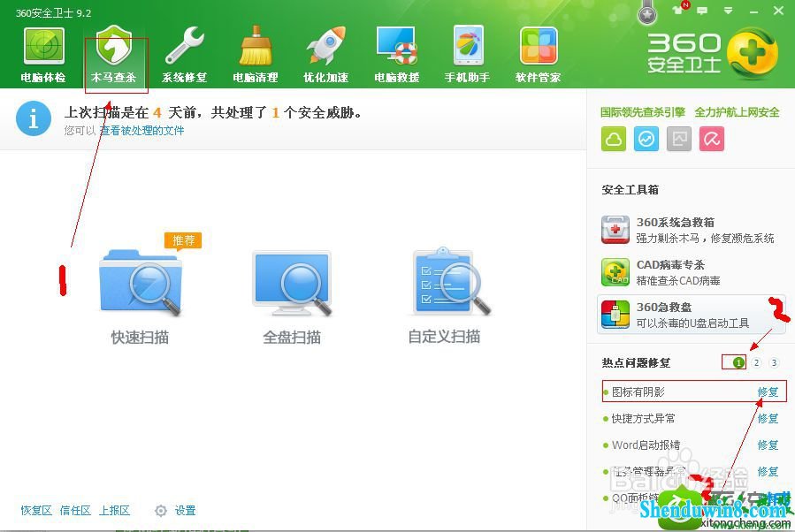Open 系统修复 wrench icon

click(185, 46)
